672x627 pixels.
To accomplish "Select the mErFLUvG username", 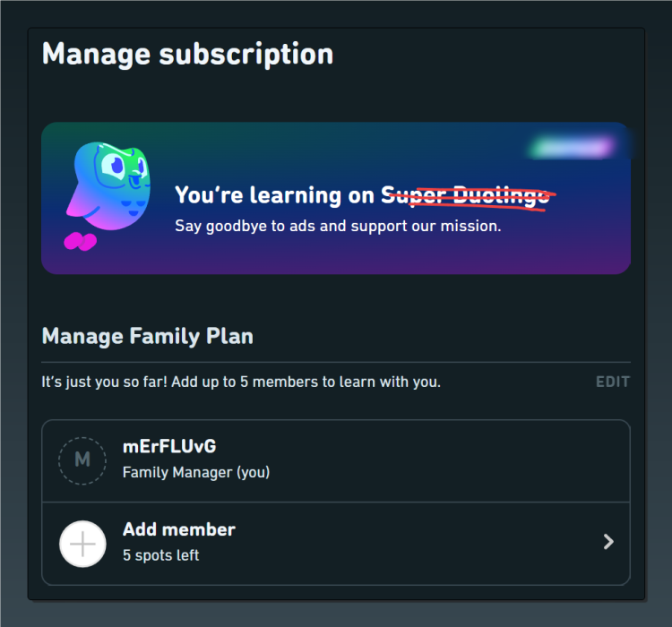I will [169, 447].
